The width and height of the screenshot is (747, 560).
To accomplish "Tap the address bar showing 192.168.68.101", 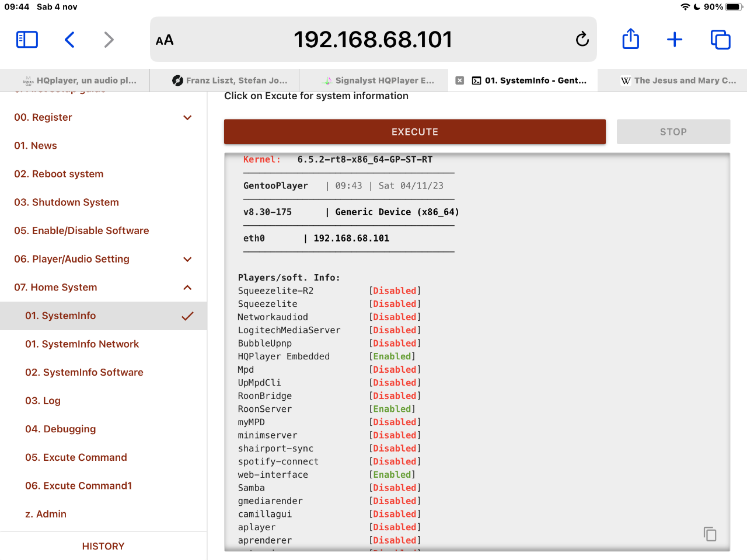I will pos(373,40).
